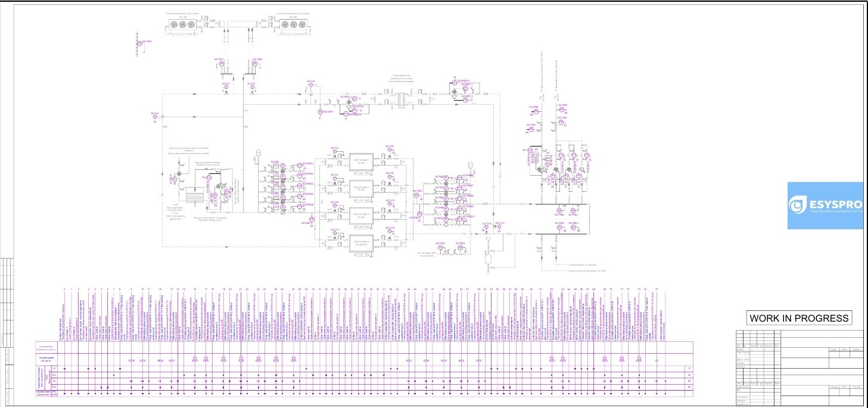Select the XC1TE2 temperature sensor circle
Screen dimensions: 868x408
click(x=255, y=64)
